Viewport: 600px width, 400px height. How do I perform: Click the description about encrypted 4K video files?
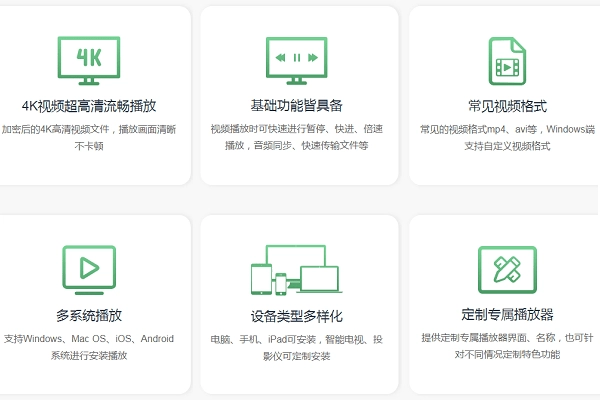click(x=89, y=137)
